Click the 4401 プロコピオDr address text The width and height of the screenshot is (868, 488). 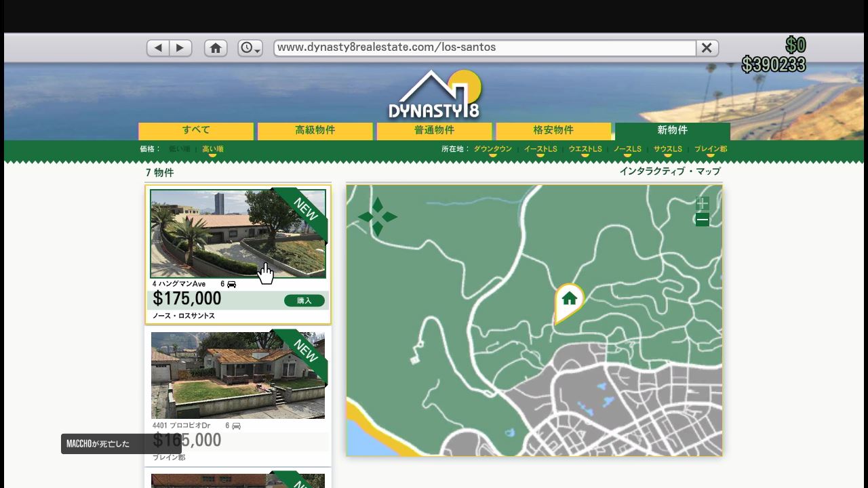(181, 426)
